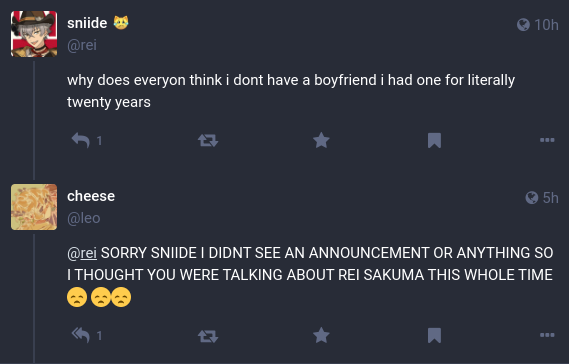The width and height of the screenshot is (569, 364).
Task: Open the 5h timestamp on cheese's post
Action: click(550, 198)
